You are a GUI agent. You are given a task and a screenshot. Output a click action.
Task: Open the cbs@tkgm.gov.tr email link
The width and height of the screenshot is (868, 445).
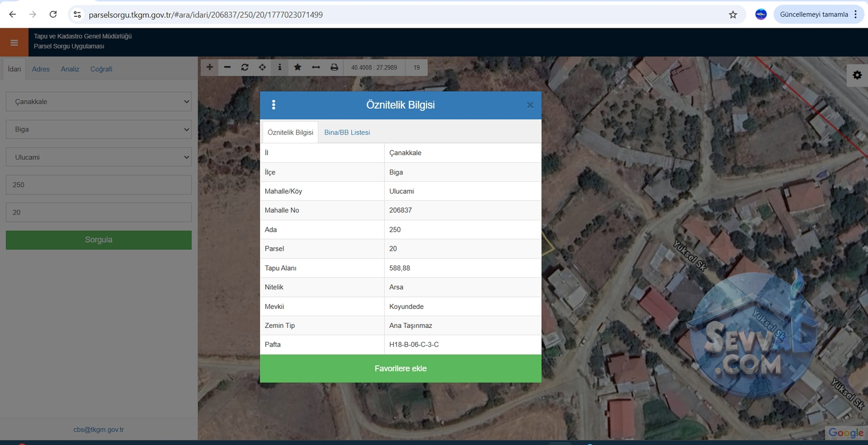click(x=99, y=430)
